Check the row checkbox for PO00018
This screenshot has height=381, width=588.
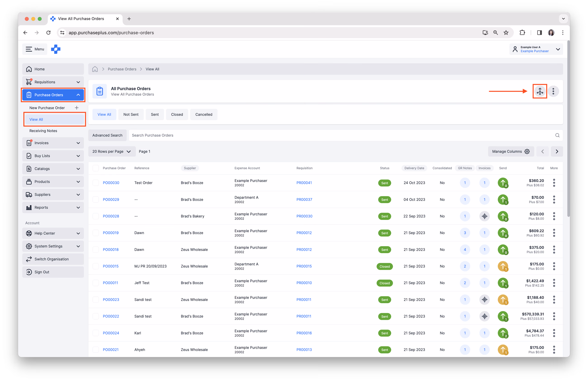pos(96,250)
